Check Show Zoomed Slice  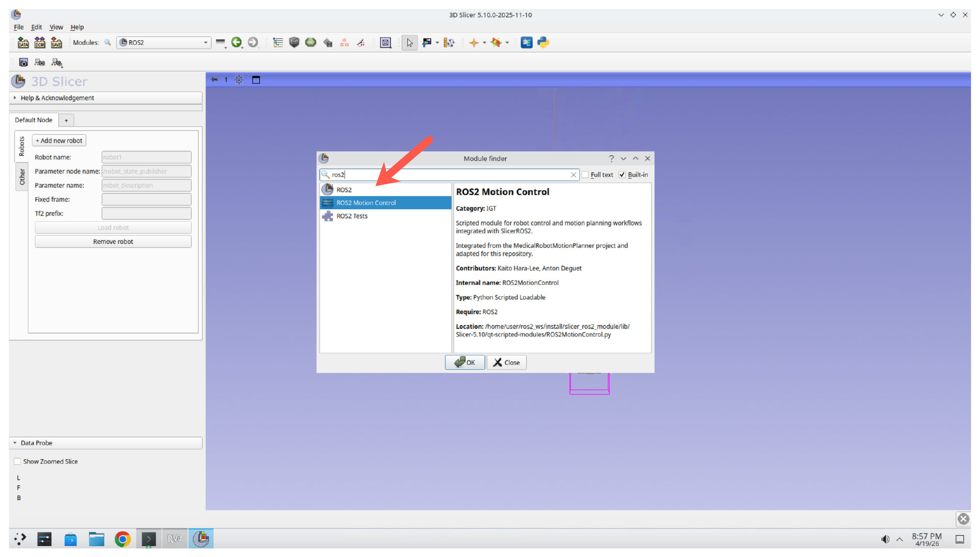click(x=17, y=461)
